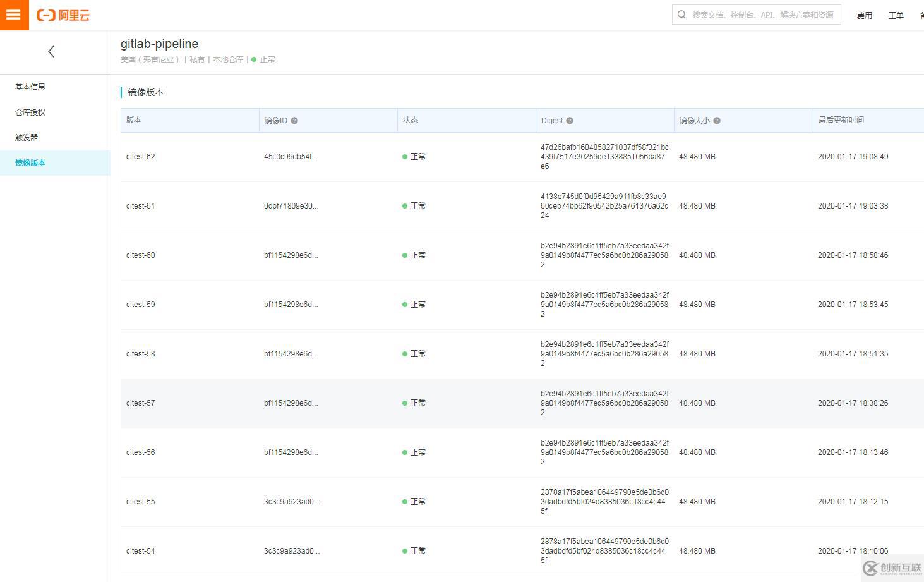Open the 工单 top menu
The image size is (924, 582).
pyautogui.click(x=896, y=15)
